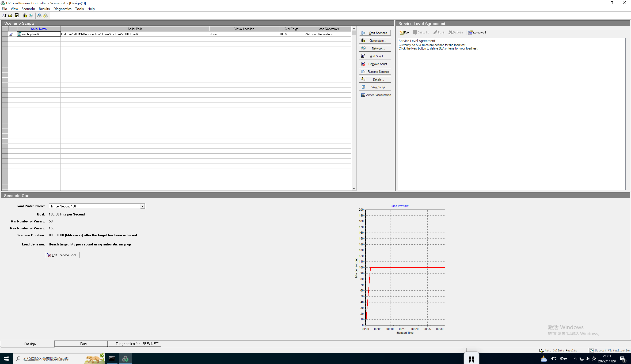Open the Diagnostics menu
Screen dimensions: 631x364
pos(62,9)
